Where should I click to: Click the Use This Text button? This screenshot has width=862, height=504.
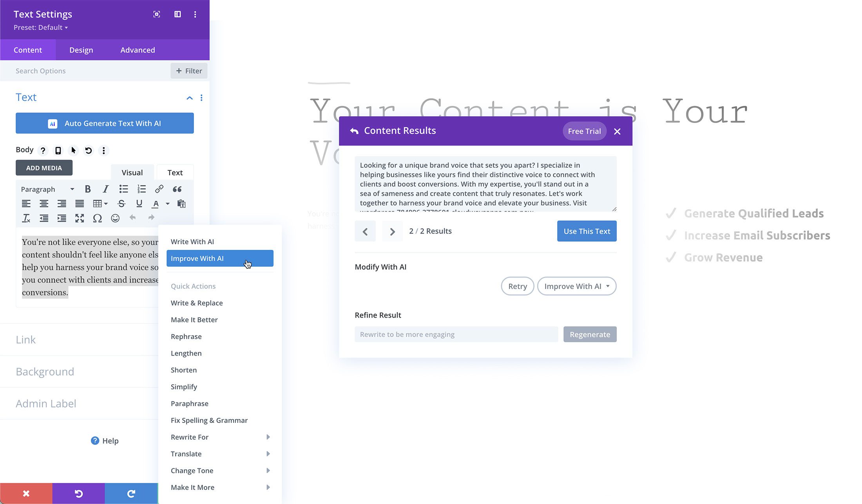pos(587,231)
